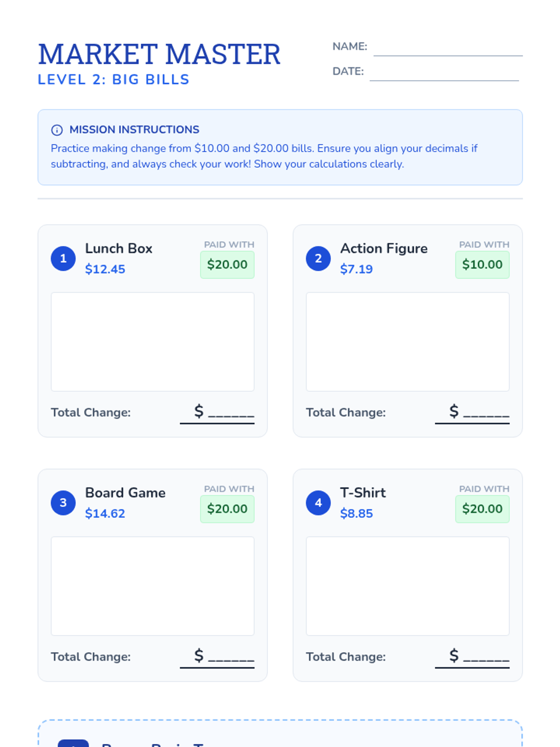Click the T-Shirt Total Change blank
This screenshot has width=560, height=747.
coord(472,657)
